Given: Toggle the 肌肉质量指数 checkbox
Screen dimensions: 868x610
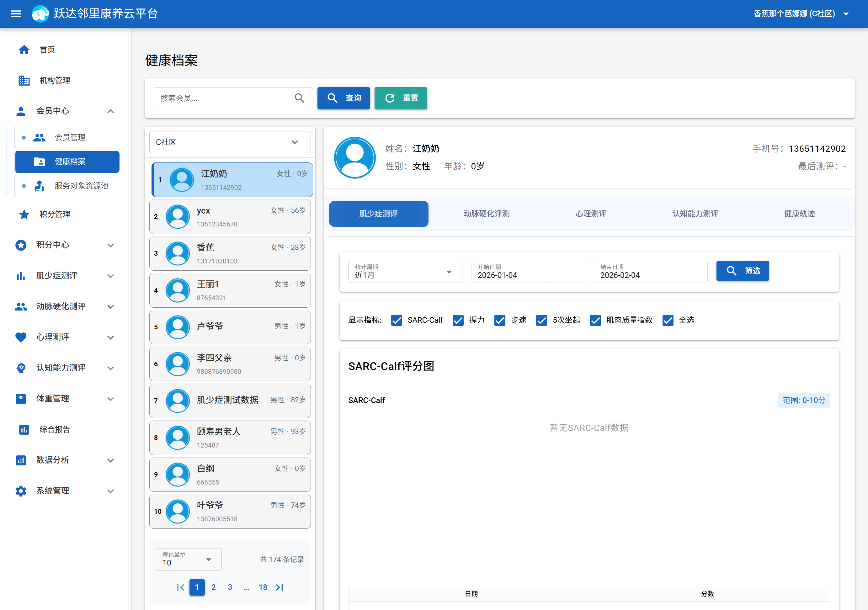Looking at the screenshot, I should (x=595, y=321).
